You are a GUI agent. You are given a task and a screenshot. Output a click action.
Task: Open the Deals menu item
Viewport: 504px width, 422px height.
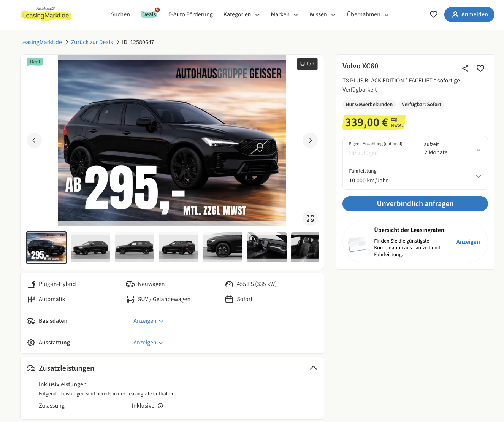(x=149, y=14)
